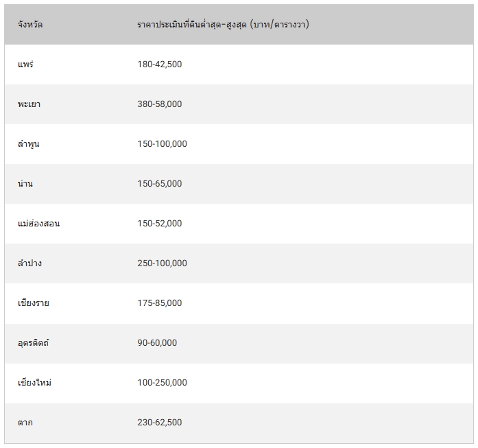This screenshot has height=448, width=478.
Task: Select the ลำพูน province cell
Action: coord(29,144)
